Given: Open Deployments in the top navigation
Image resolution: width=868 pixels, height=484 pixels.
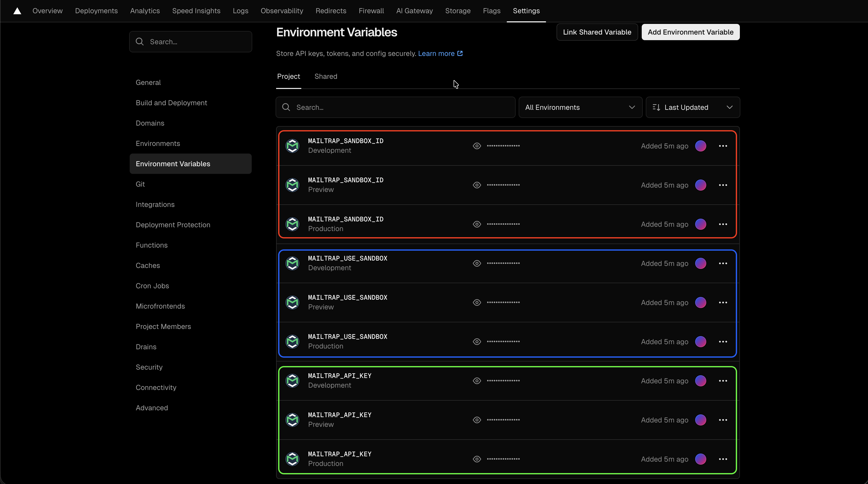Looking at the screenshot, I should tap(96, 11).
